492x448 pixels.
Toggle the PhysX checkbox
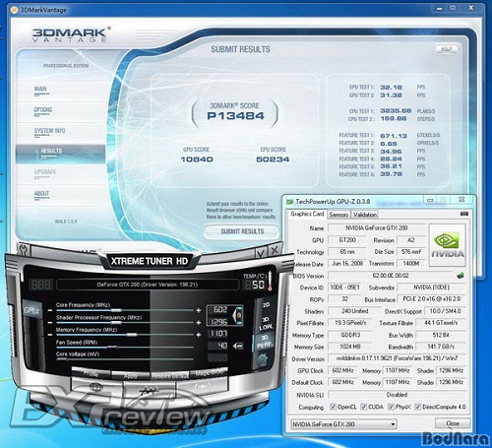391,407
